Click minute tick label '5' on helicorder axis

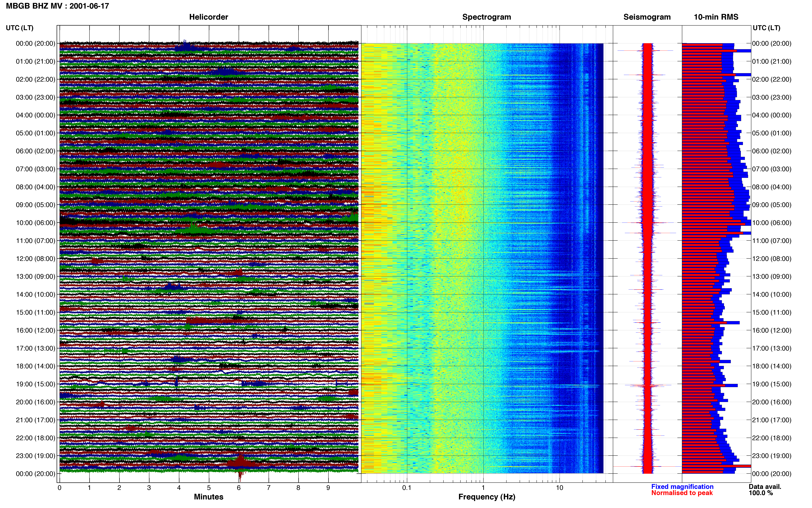[209, 488]
